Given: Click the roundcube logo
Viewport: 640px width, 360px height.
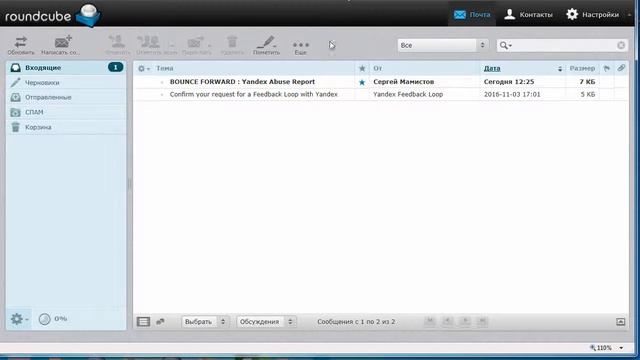Looking at the screenshot, I should click(52, 16).
